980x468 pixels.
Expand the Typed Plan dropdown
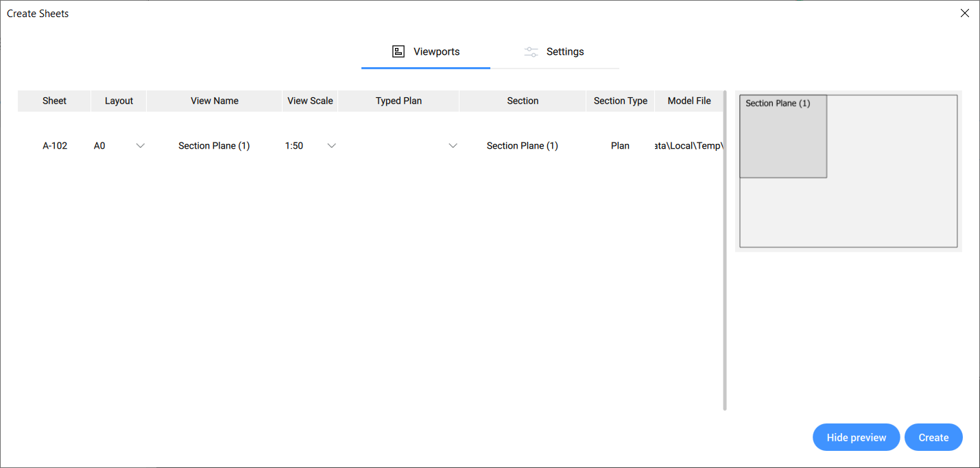tap(453, 146)
